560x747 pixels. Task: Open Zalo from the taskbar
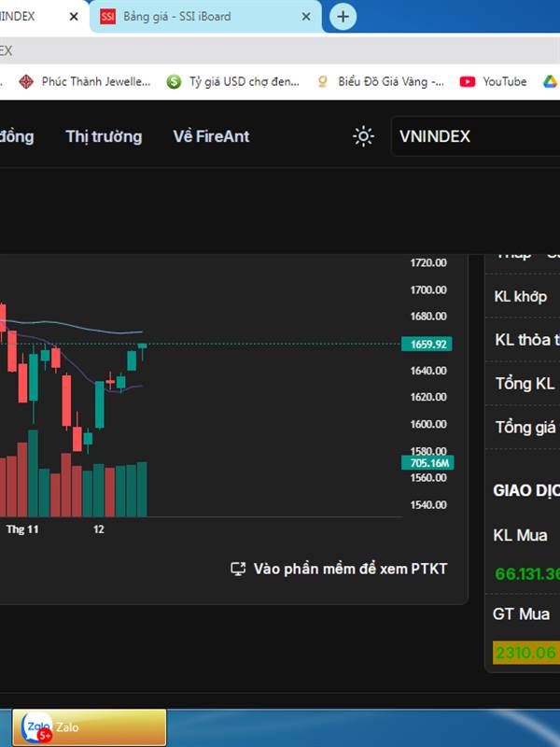click(89, 727)
